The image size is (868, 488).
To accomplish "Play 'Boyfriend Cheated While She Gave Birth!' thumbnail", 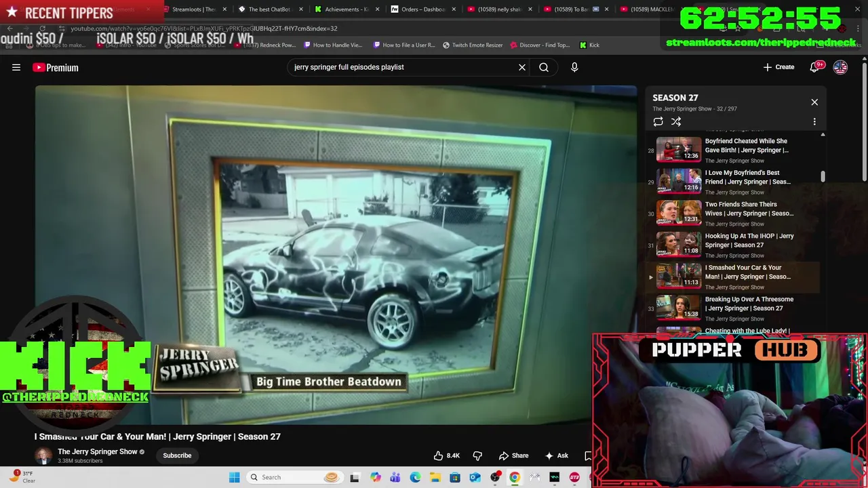I will click(679, 150).
